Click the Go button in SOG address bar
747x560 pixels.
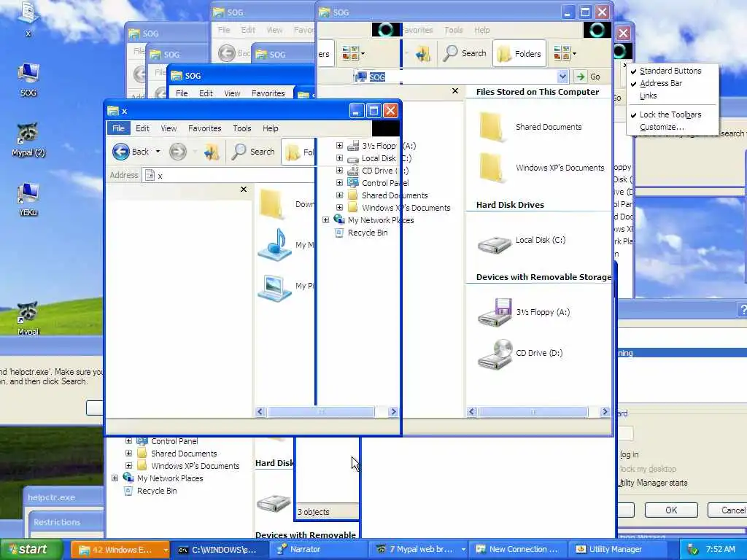click(589, 76)
